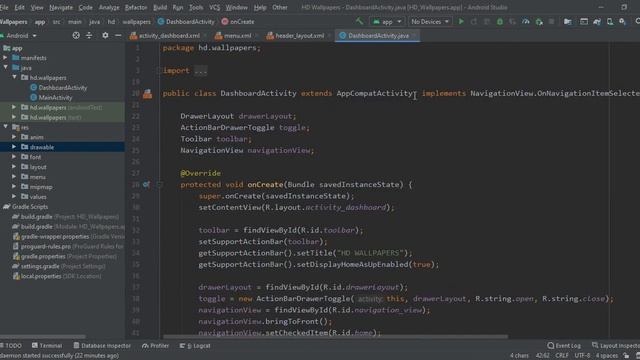Expand the mipmap folder

pyautogui.click(x=14, y=187)
